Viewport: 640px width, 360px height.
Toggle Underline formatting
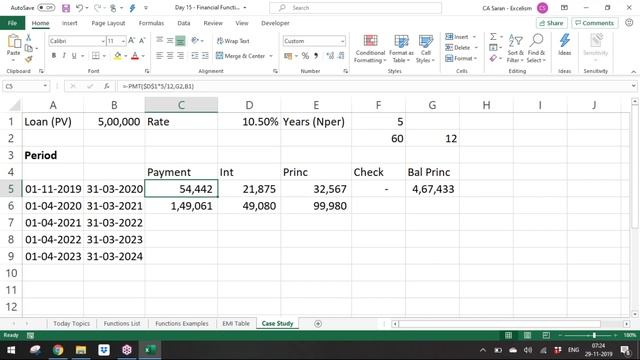(x=74, y=56)
